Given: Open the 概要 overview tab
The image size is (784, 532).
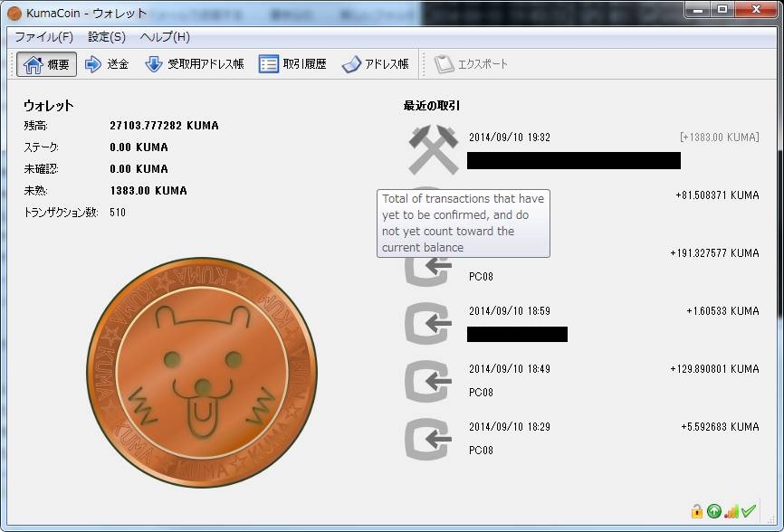Looking at the screenshot, I should click(46, 64).
